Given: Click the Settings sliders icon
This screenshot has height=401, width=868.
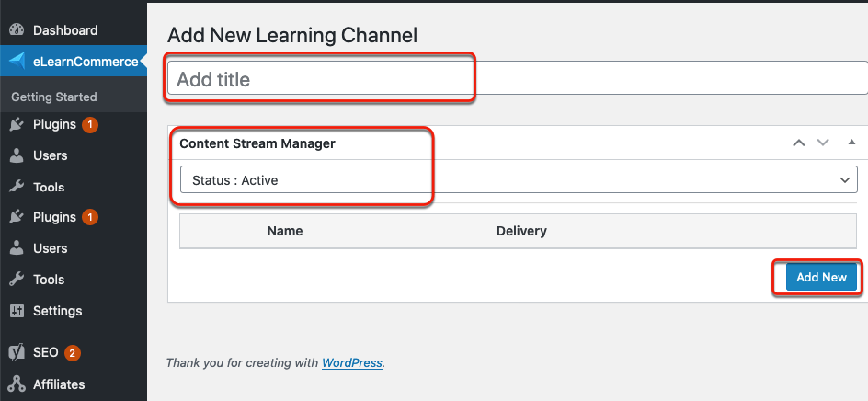Looking at the screenshot, I should (x=17, y=311).
